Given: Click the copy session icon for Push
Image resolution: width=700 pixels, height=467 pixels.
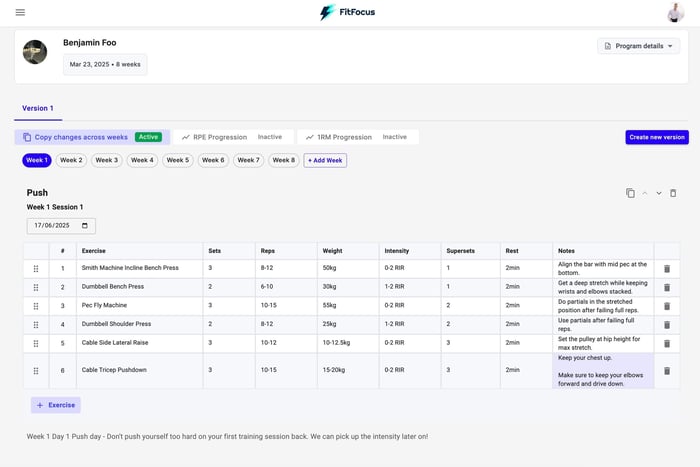Looking at the screenshot, I should 630,193.
